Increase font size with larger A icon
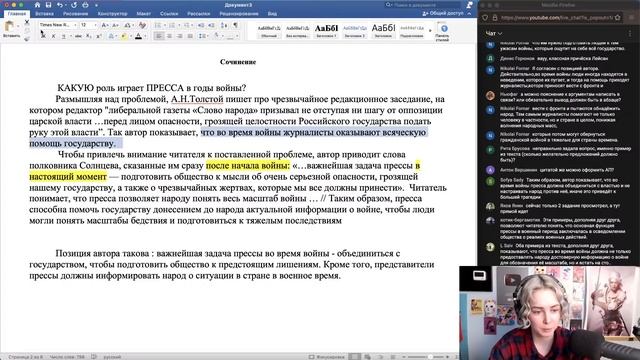 (104, 25)
